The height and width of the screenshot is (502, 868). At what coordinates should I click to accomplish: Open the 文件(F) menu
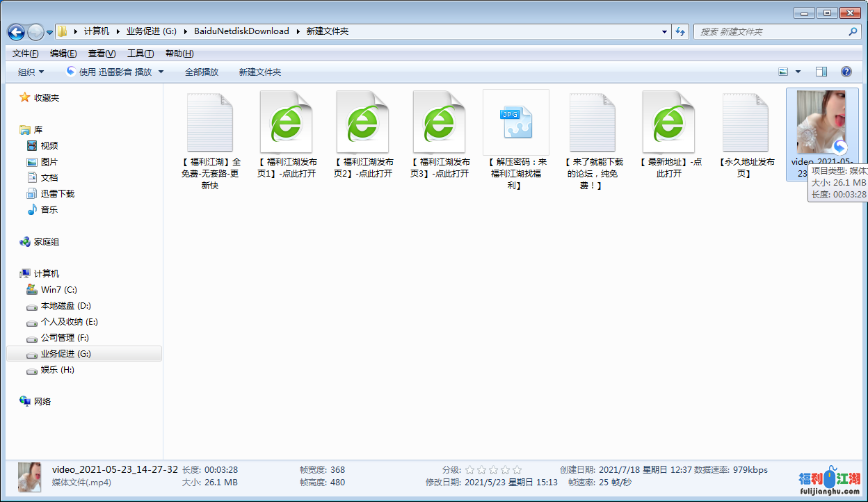[25, 54]
